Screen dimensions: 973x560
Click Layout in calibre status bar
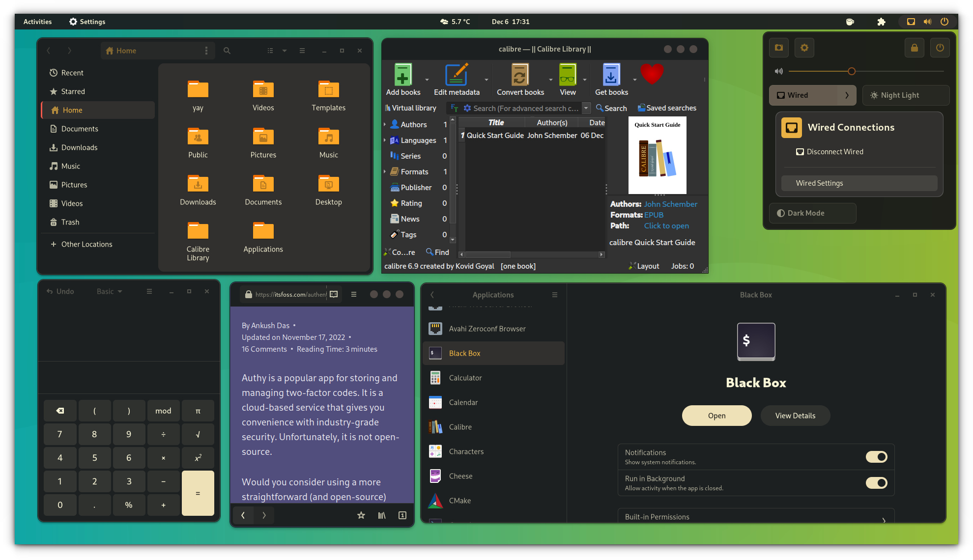[644, 266]
